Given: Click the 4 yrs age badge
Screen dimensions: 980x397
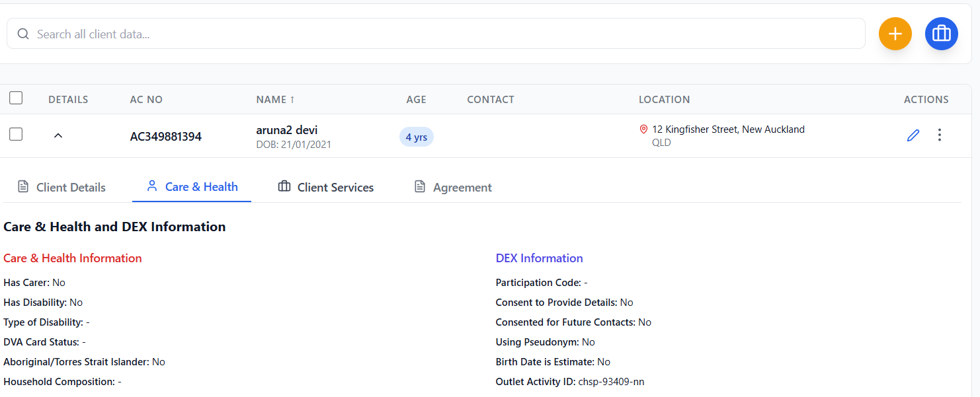Looking at the screenshot, I should [x=416, y=137].
